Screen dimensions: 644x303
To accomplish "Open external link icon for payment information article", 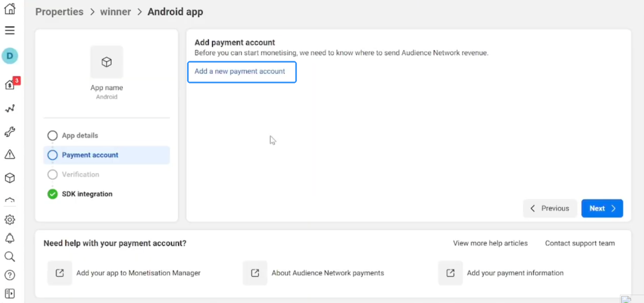I will coord(450,273).
